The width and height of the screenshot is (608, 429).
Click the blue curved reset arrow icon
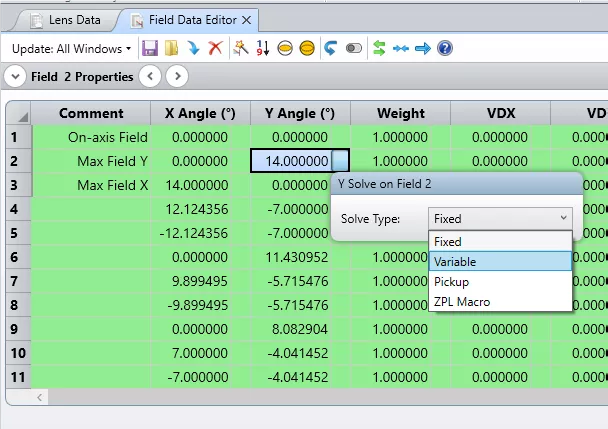(x=330, y=48)
